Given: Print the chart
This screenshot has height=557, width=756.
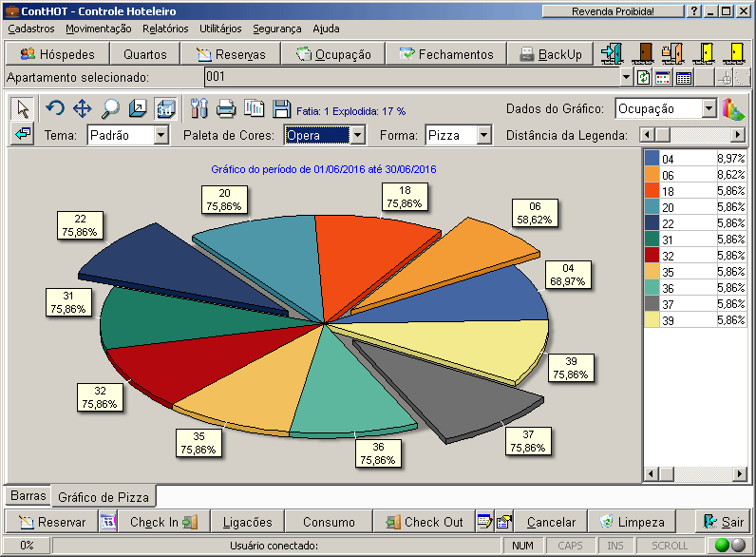Looking at the screenshot, I should 226,108.
